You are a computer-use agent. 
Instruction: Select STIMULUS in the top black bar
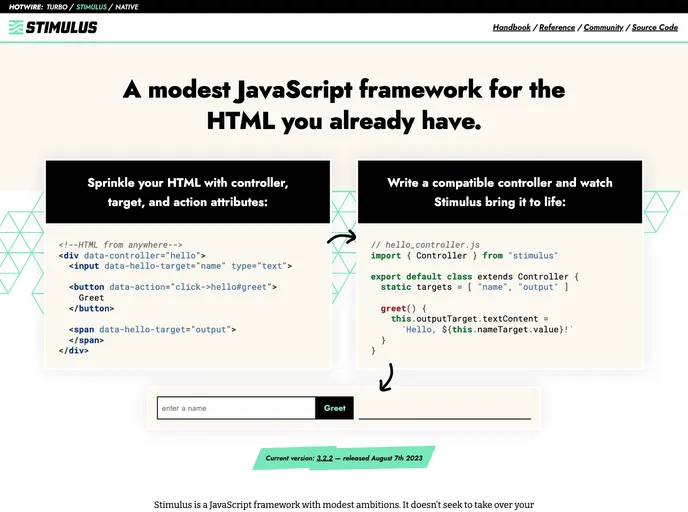coord(91,7)
